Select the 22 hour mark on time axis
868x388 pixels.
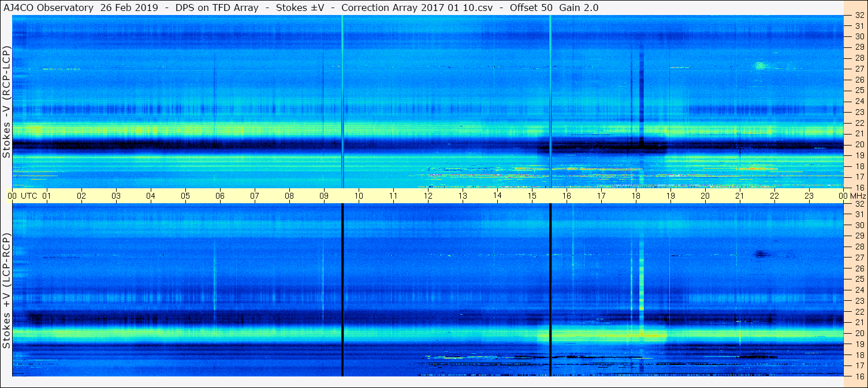tap(774, 196)
